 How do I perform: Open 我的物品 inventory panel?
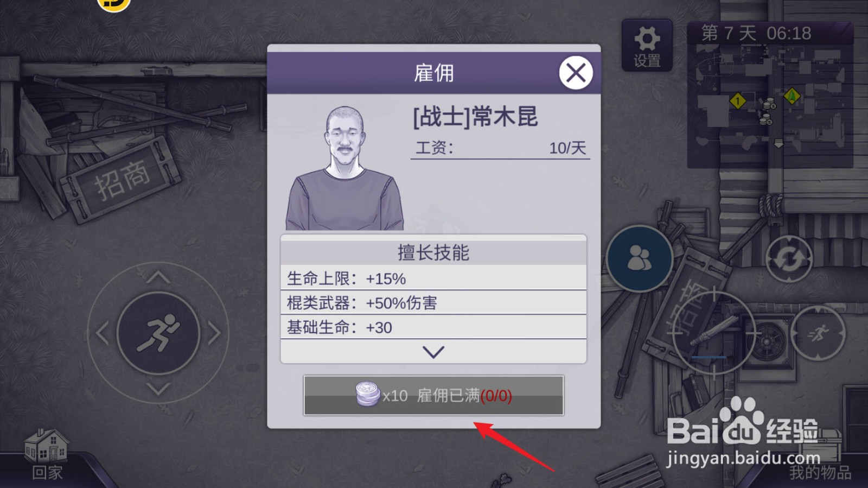[x=820, y=472]
